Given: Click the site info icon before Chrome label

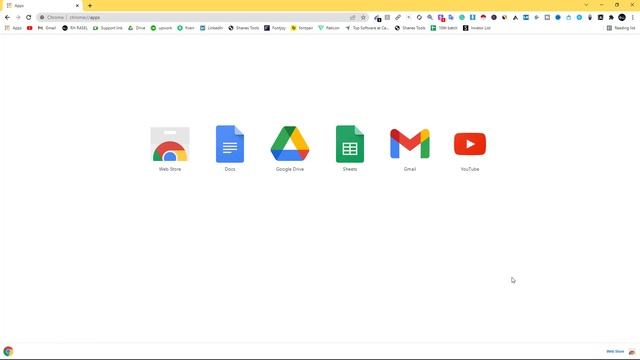Looking at the screenshot, I should [42, 18].
